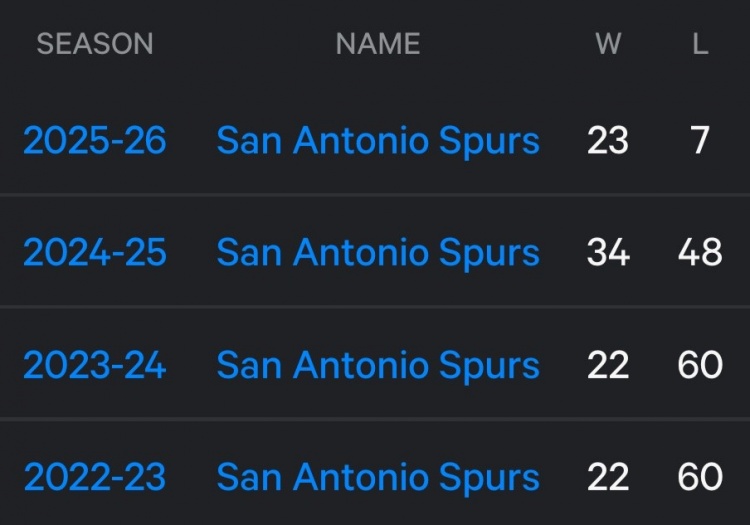This screenshot has width=750, height=525.
Task: Open the 2025-26 season link
Action: pos(94,141)
